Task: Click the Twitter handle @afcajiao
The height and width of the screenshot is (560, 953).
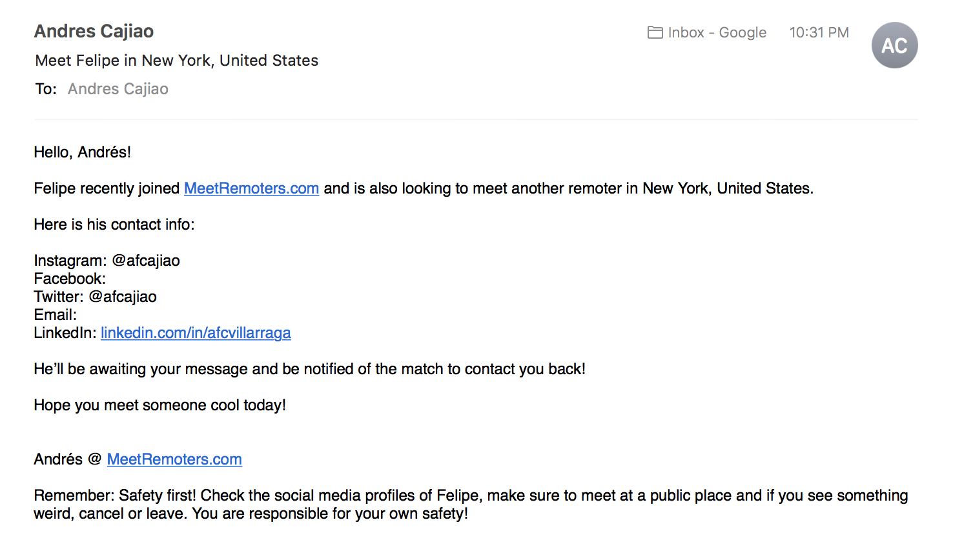Action: click(x=123, y=297)
